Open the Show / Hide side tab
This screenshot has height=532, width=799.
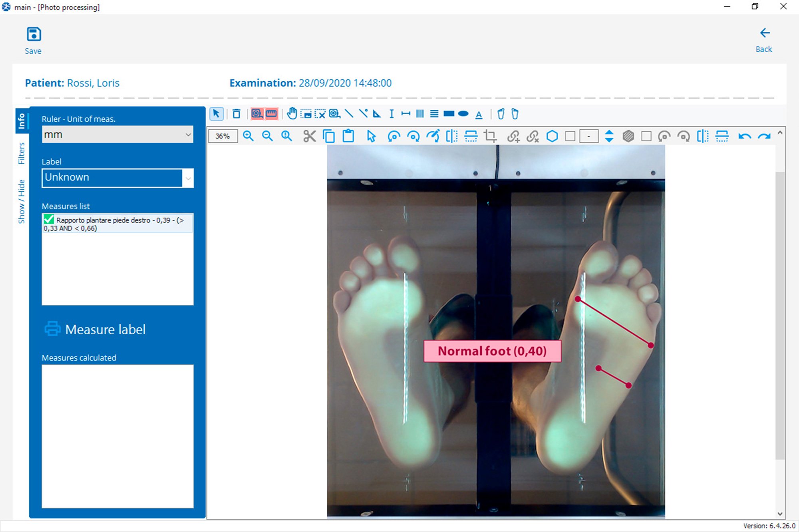[x=22, y=201]
